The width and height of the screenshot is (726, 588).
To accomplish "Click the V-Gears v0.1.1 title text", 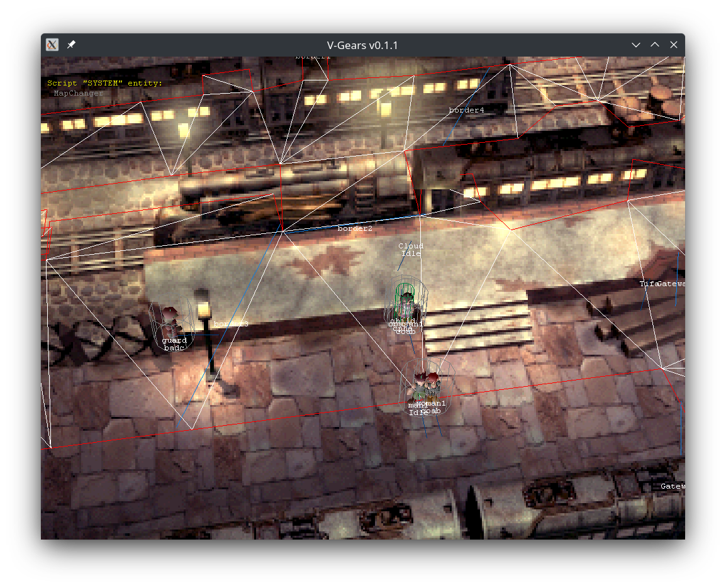I will point(362,45).
